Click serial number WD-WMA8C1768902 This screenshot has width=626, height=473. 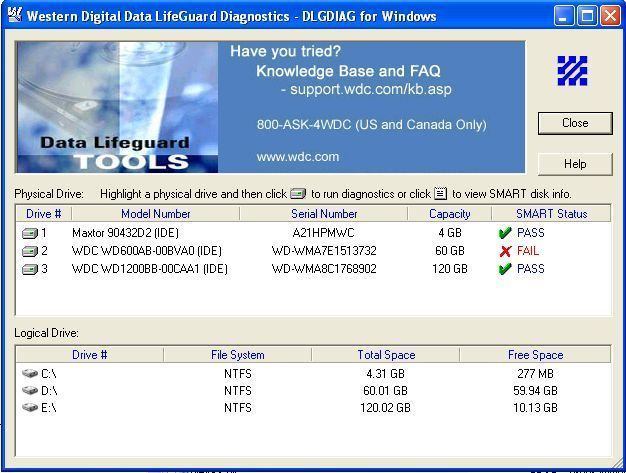coord(324,269)
